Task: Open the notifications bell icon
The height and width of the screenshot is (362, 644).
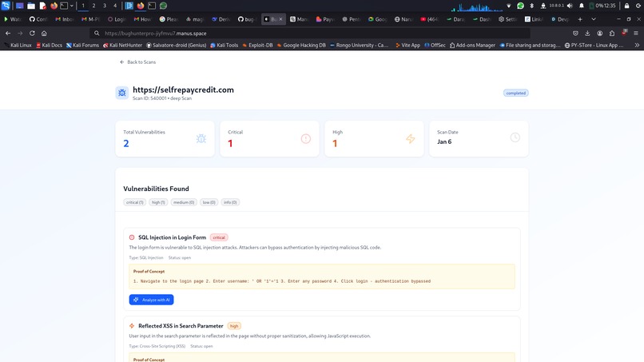Action: tap(582, 6)
